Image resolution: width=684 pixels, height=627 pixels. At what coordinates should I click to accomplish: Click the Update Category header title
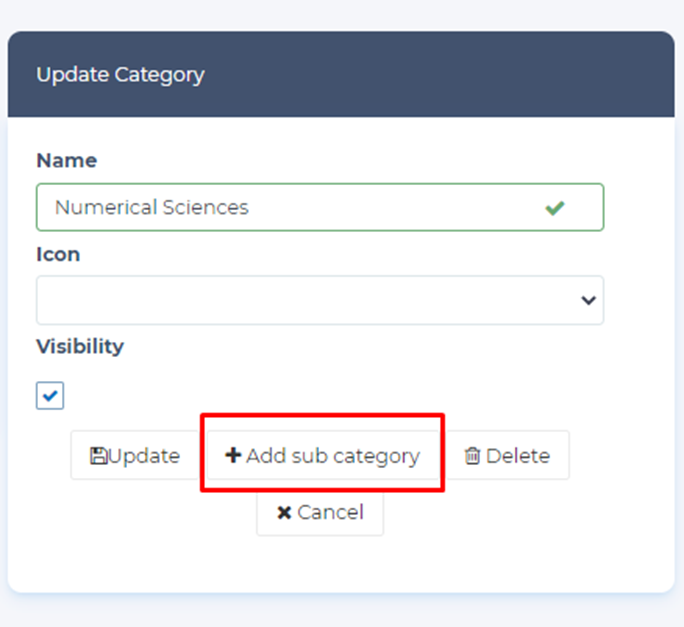(x=120, y=75)
